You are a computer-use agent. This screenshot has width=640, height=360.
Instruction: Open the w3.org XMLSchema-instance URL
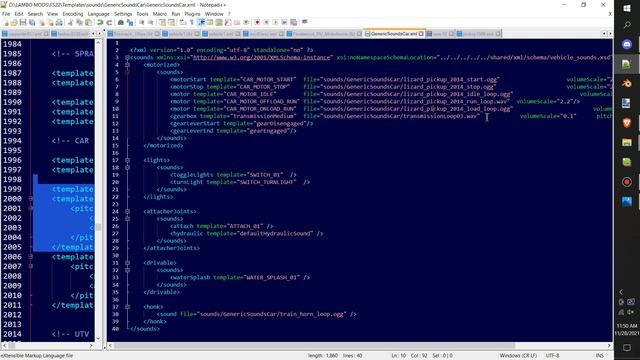[x=261, y=58]
